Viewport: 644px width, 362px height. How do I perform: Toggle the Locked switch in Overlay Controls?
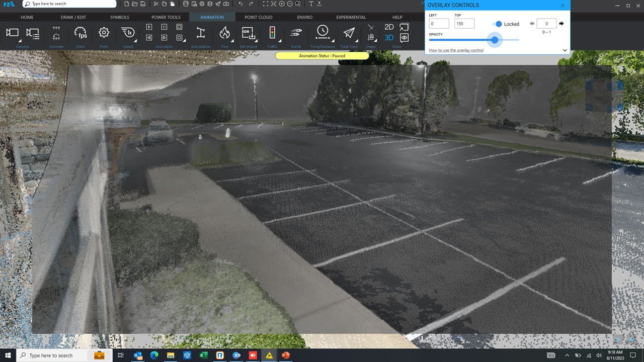(498, 24)
